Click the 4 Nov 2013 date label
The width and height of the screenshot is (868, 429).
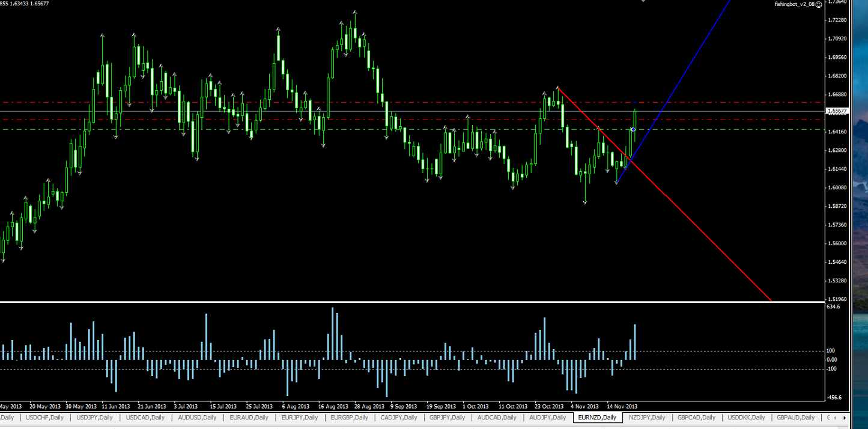tap(584, 406)
